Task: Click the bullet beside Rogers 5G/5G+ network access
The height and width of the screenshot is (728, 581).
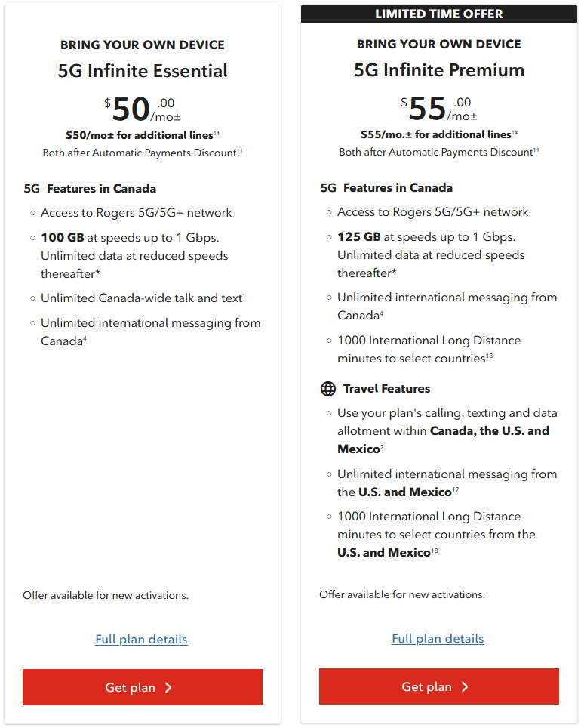Action: point(32,212)
